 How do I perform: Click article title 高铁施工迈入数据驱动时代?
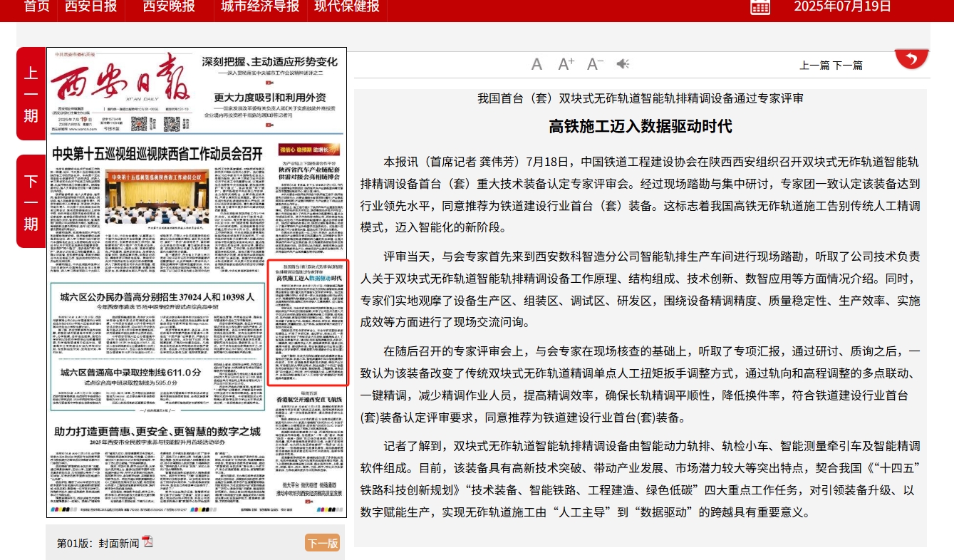pyautogui.click(x=641, y=127)
